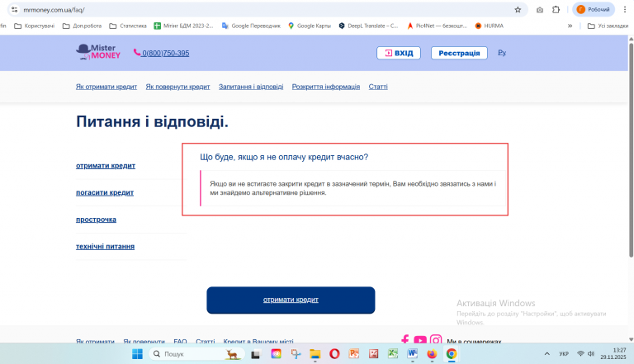Open Запитання і відповіді menu link
This screenshot has height=364, width=634.
click(251, 87)
